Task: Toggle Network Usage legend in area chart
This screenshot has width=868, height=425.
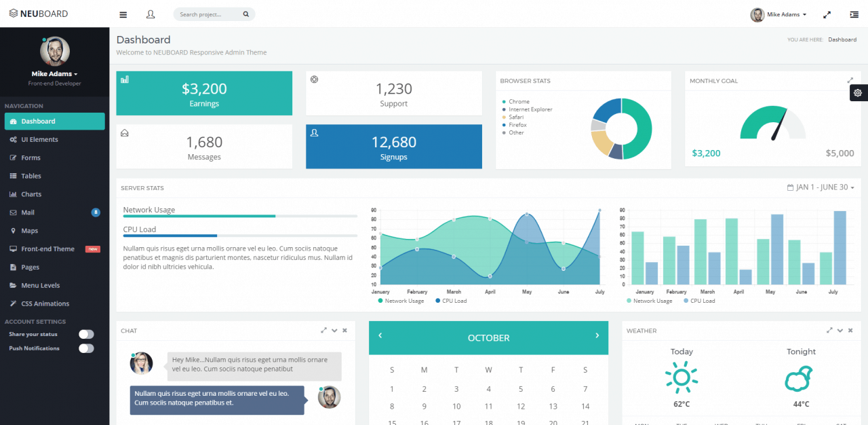Action: click(401, 301)
